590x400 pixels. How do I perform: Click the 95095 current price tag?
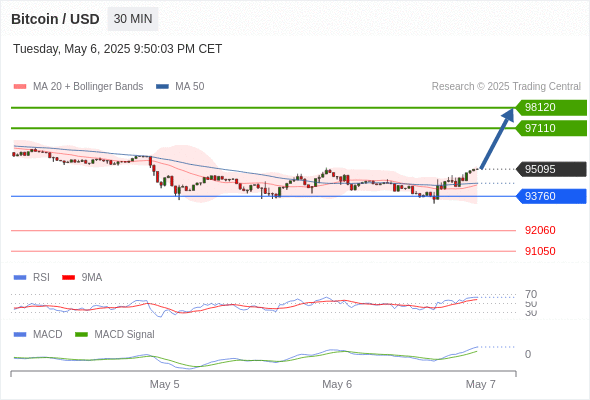click(551, 169)
